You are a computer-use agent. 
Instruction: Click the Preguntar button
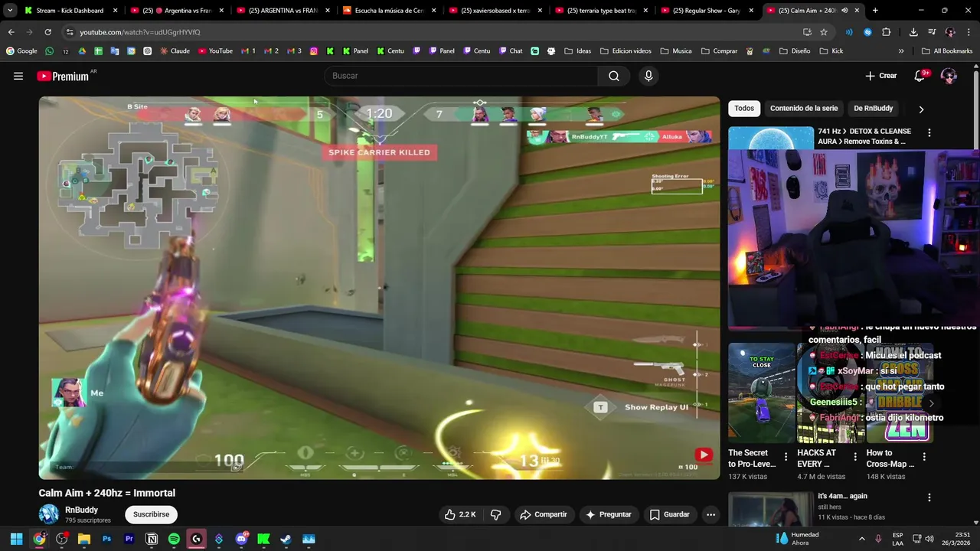[609, 514]
